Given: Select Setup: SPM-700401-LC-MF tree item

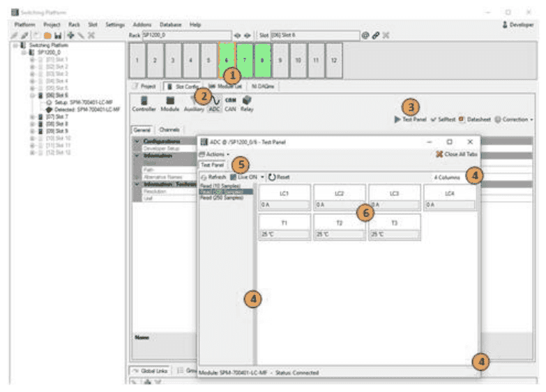Looking at the screenshot, I should click(x=84, y=103).
